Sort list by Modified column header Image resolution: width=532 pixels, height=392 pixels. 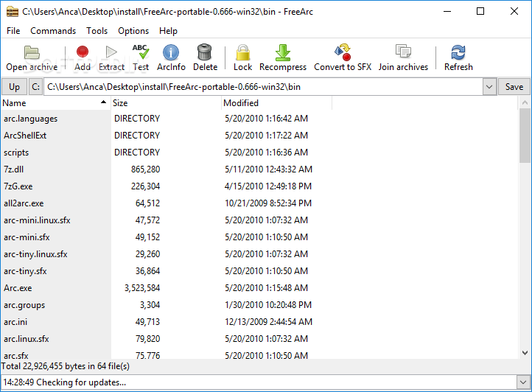tap(276, 103)
